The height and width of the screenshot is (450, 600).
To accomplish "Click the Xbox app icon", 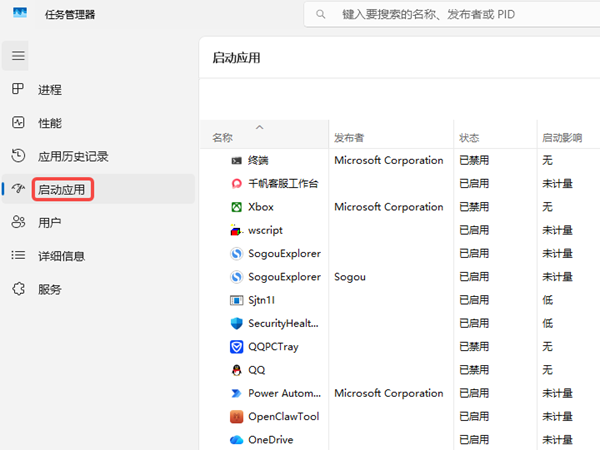I will pyautogui.click(x=236, y=207).
